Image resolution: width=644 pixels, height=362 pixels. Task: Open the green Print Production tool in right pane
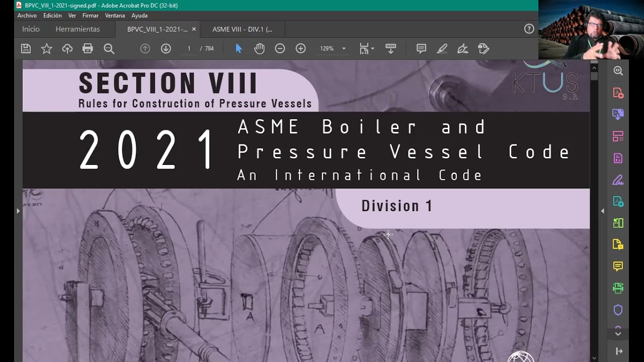(x=618, y=288)
